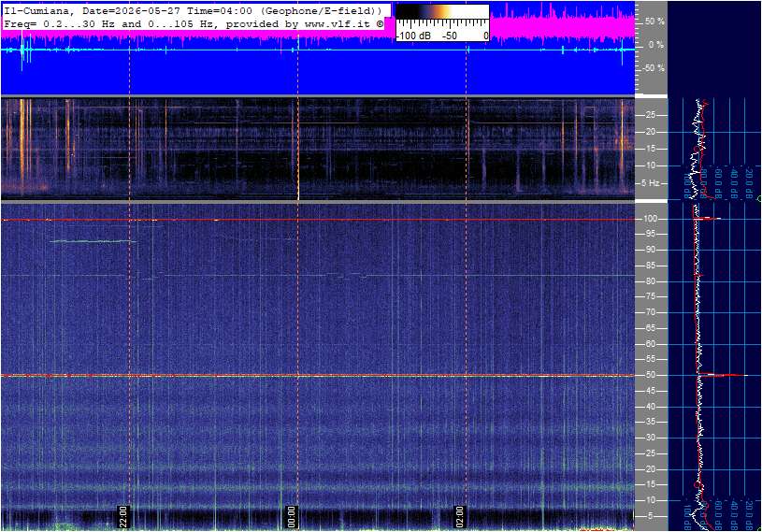Click the "-100 dB" color scale label
762x532 pixels.
click(x=414, y=36)
